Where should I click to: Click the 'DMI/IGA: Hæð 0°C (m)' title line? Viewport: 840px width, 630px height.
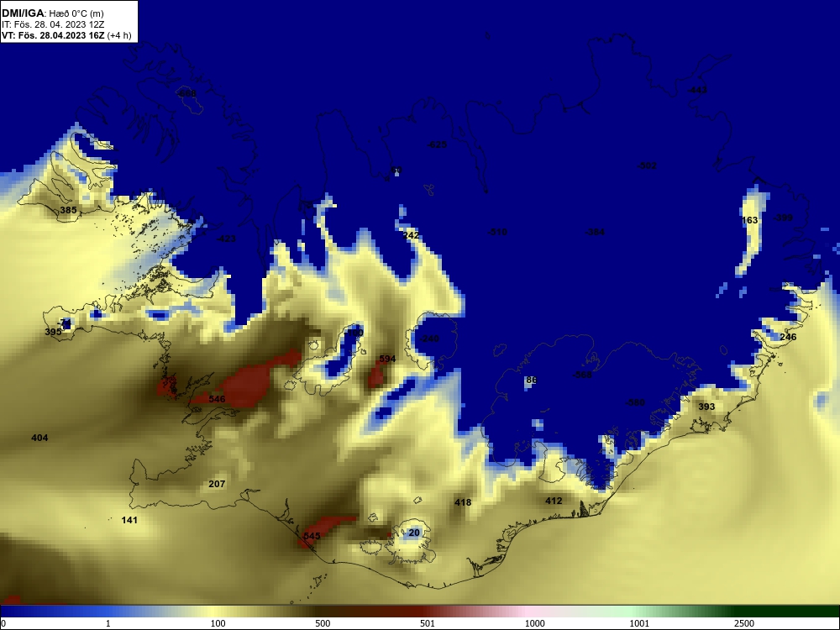(x=52, y=13)
